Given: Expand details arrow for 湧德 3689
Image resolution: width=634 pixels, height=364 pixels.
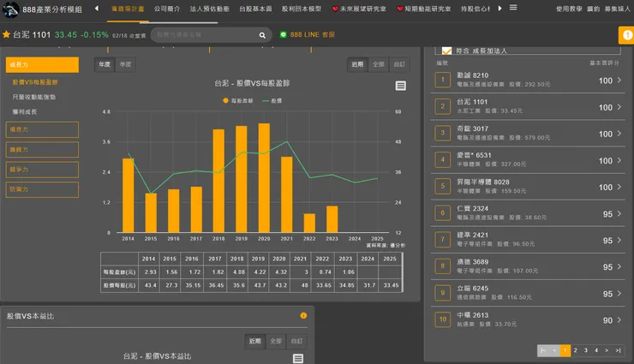Looking at the screenshot, I should click(x=619, y=266).
